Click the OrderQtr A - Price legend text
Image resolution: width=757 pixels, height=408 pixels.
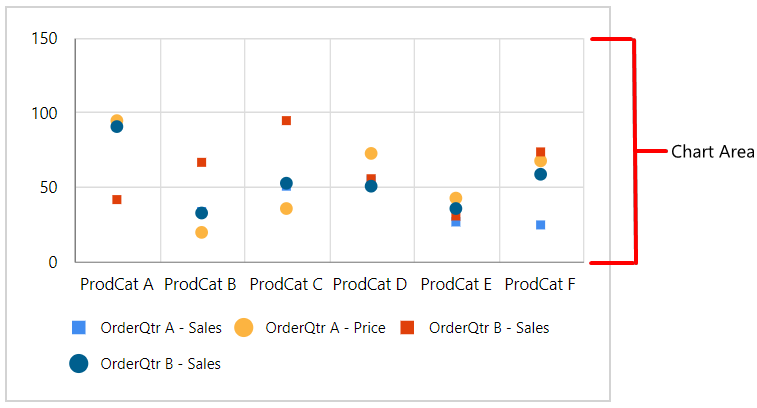[325, 328]
